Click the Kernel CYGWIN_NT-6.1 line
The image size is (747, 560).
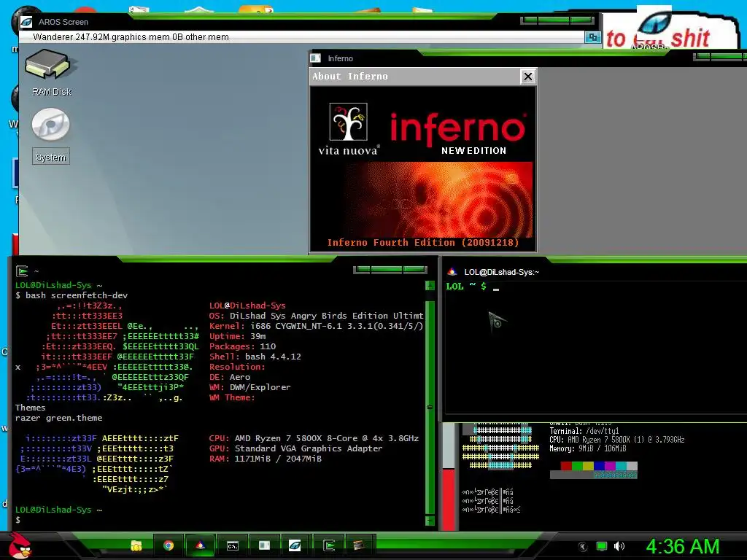316,326
